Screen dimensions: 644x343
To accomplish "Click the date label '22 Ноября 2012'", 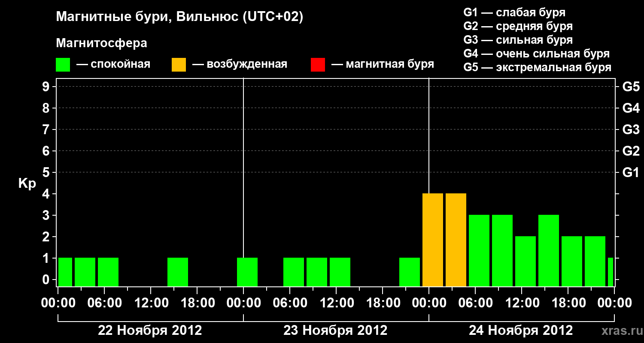I will [x=150, y=331].
